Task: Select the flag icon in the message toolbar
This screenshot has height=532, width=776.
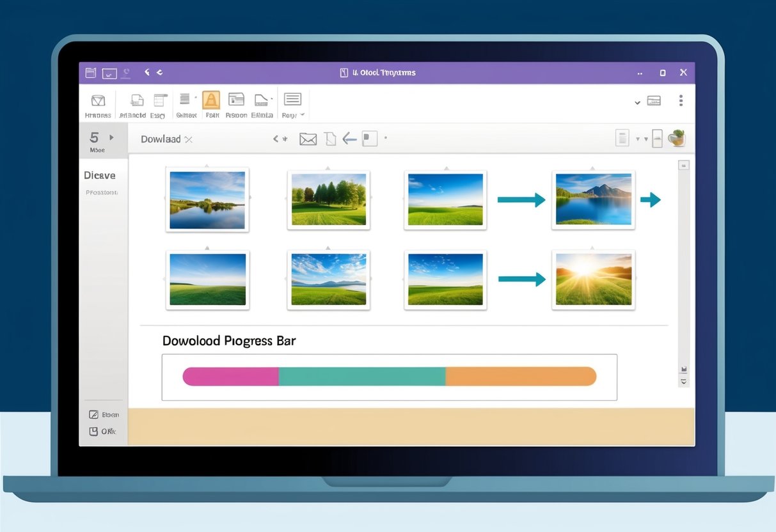Action: tap(369, 138)
